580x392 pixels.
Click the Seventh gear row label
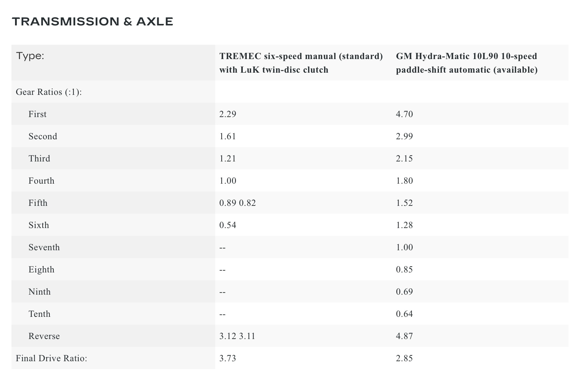click(44, 247)
